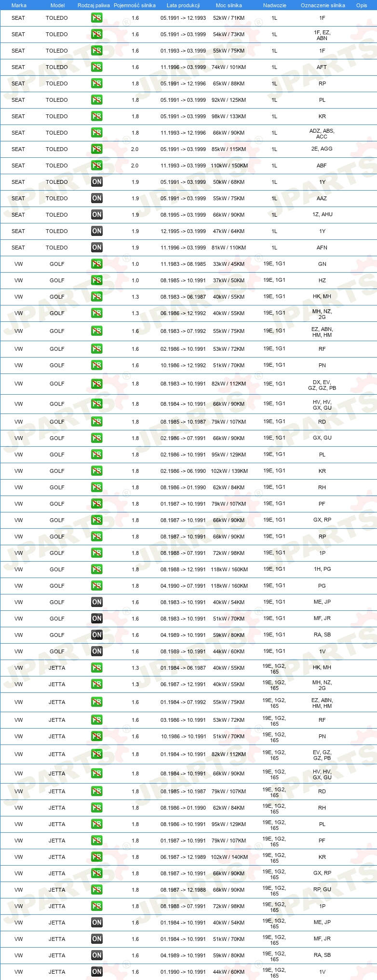The height and width of the screenshot is (980, 377).
Task: Click the petrol icon in Toledo 52kW / 71KM row
Action: 96,18
